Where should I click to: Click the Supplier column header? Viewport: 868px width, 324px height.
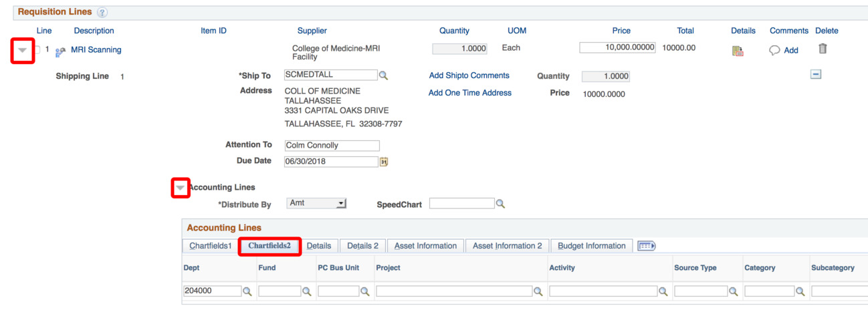(x=312, y=31)
